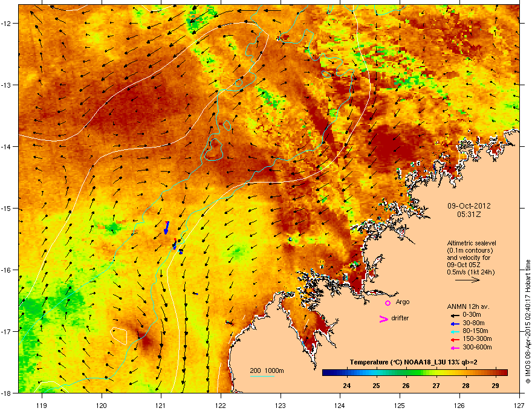The height and width of the screenshot is (411, 532).
Task: Click the color bar value 28
Action: pyautogui.click(x=466, y=386)
